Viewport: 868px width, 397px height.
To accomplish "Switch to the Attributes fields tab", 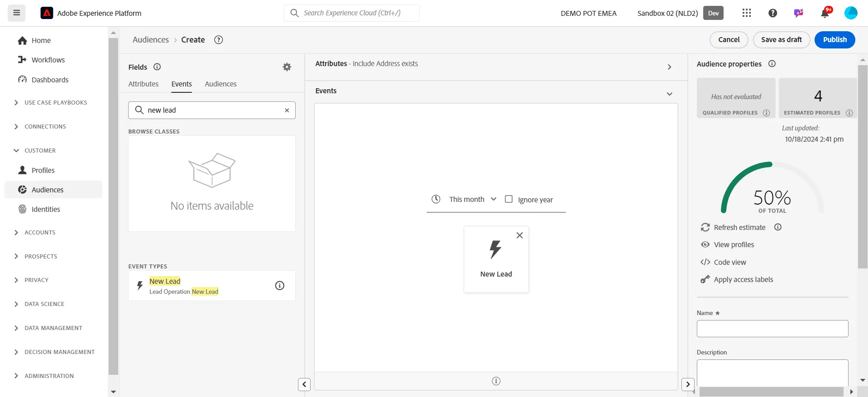I will click(x=144, y=84).
